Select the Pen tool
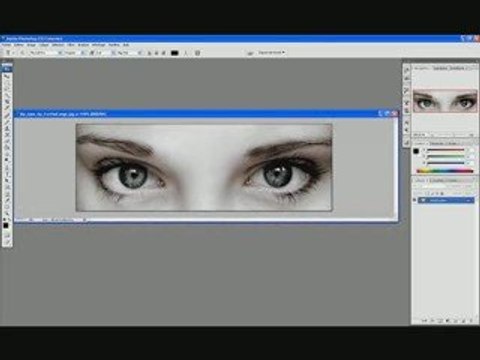480x360 pixels. [x=7, y=167]
